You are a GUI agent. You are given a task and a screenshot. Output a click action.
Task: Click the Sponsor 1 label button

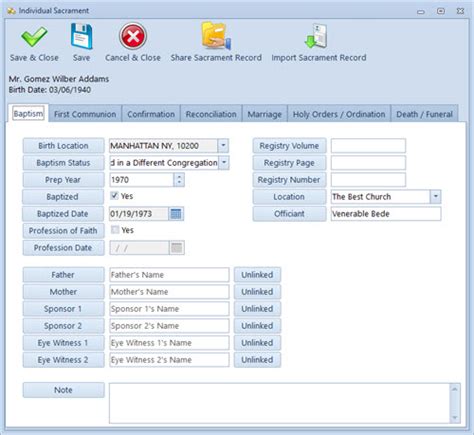[x=63, y=309]
